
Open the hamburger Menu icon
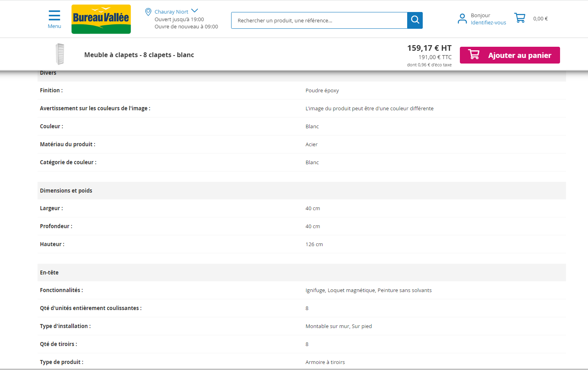coord(54,16)
